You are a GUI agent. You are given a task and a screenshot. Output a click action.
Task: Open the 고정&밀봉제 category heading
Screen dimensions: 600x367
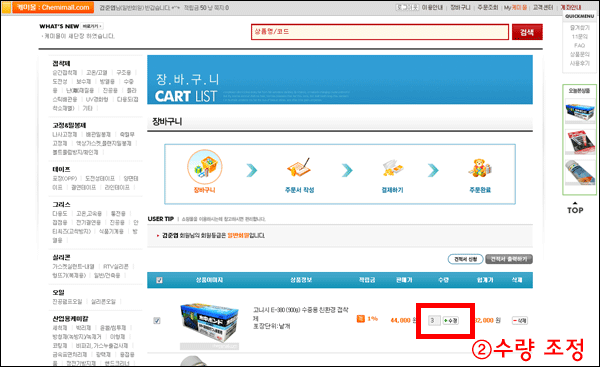tap(69, 125)
